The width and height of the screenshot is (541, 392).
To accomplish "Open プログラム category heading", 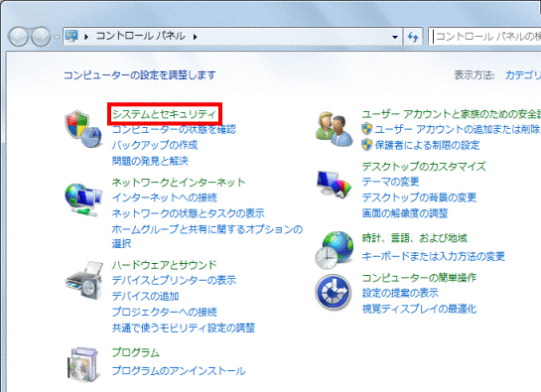I will click(x=136, y=352).
